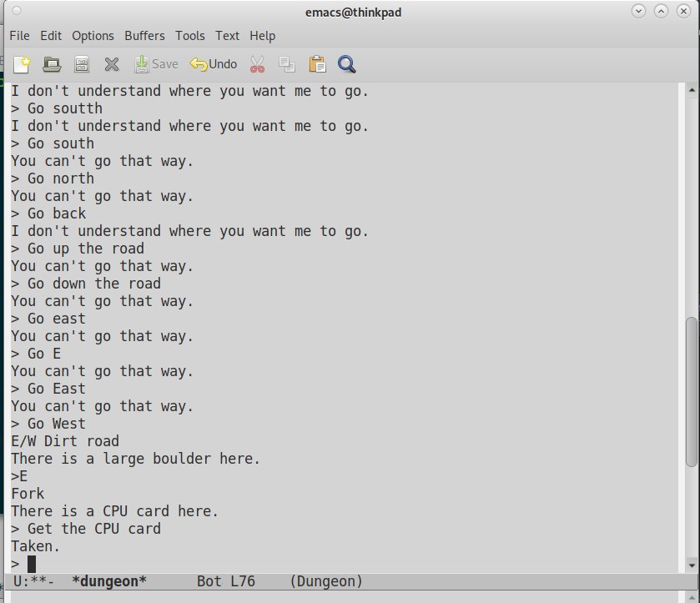Click the Open file folder icon

(52, 64)
